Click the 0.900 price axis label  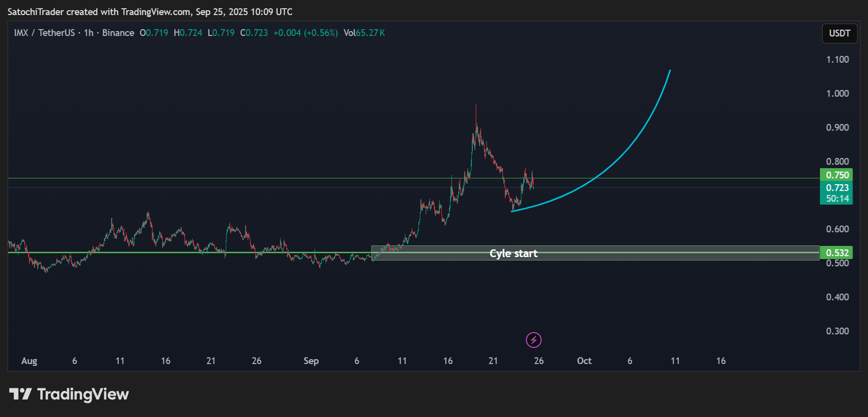point(837,127)
